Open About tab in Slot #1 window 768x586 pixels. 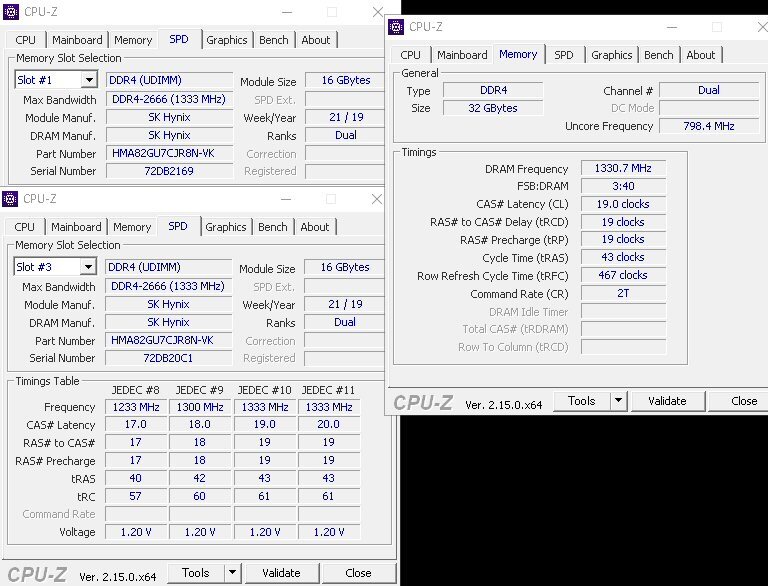pyautogui.click(x=316, y=40)
